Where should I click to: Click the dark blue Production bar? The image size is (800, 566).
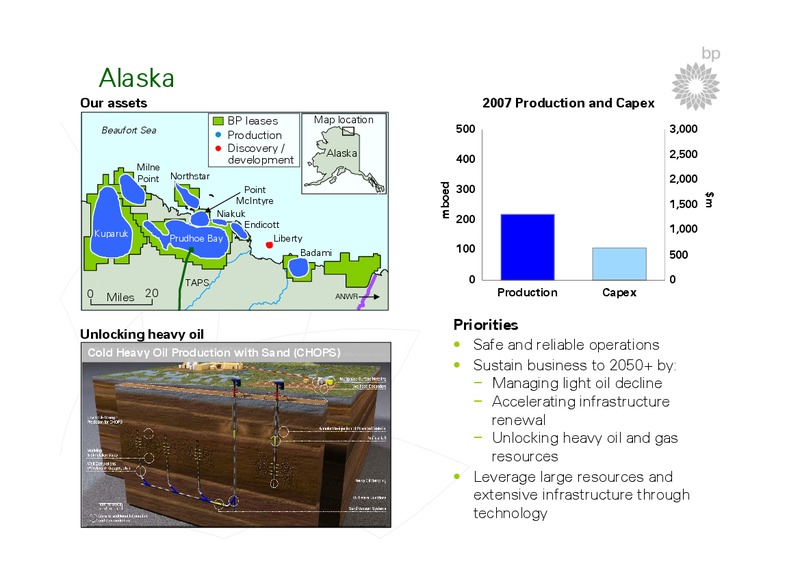tap(528, 247)
